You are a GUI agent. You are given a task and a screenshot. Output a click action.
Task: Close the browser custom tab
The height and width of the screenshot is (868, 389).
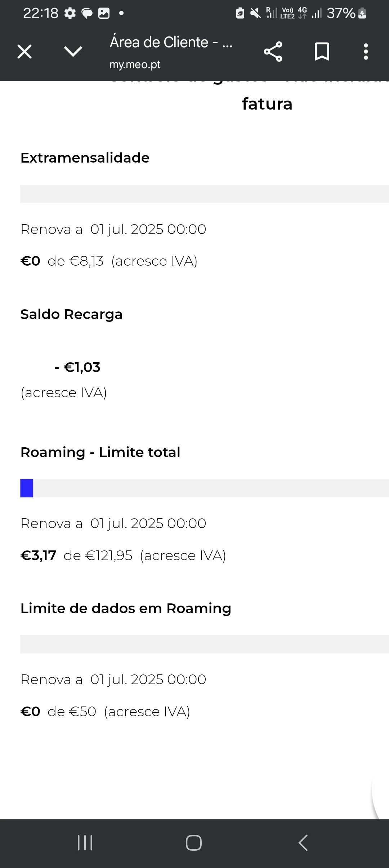(x=24, y=52)
